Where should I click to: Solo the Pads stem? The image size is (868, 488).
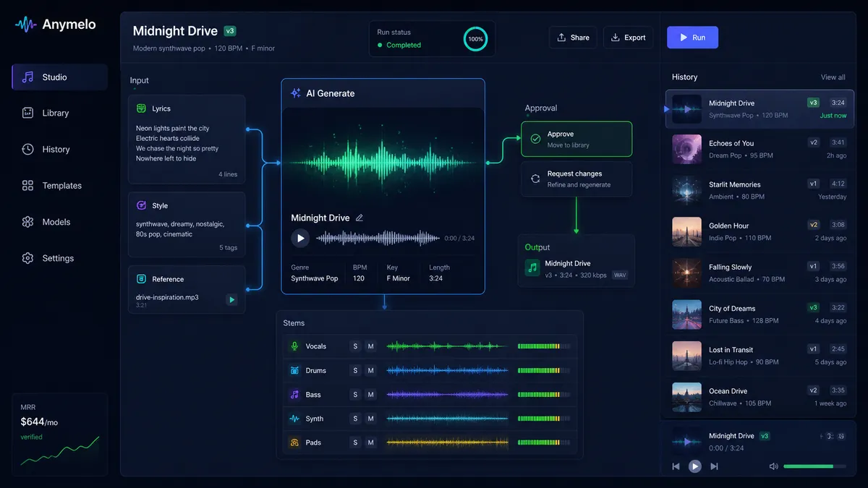coord(355,442)
